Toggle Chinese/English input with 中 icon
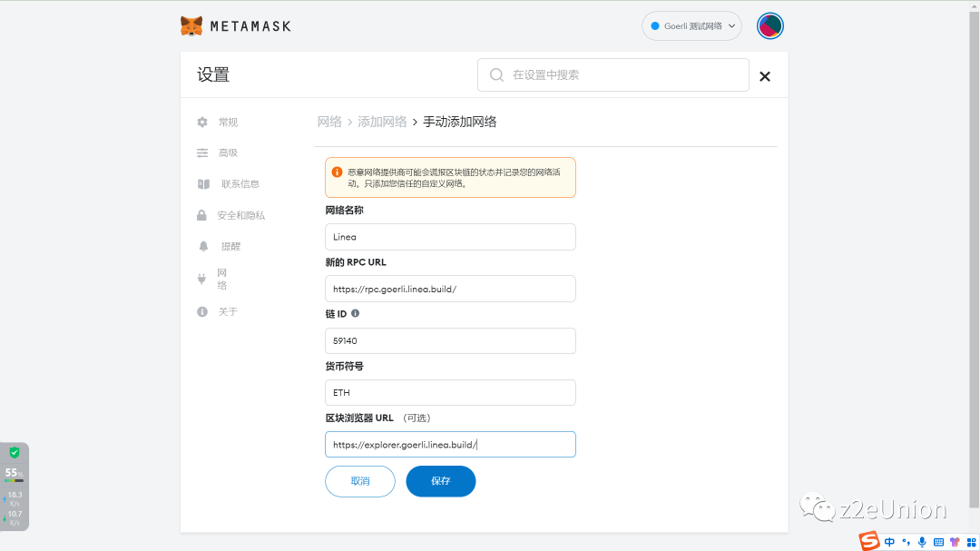This screenshot has width=980, height=551. tap(889, 541)
